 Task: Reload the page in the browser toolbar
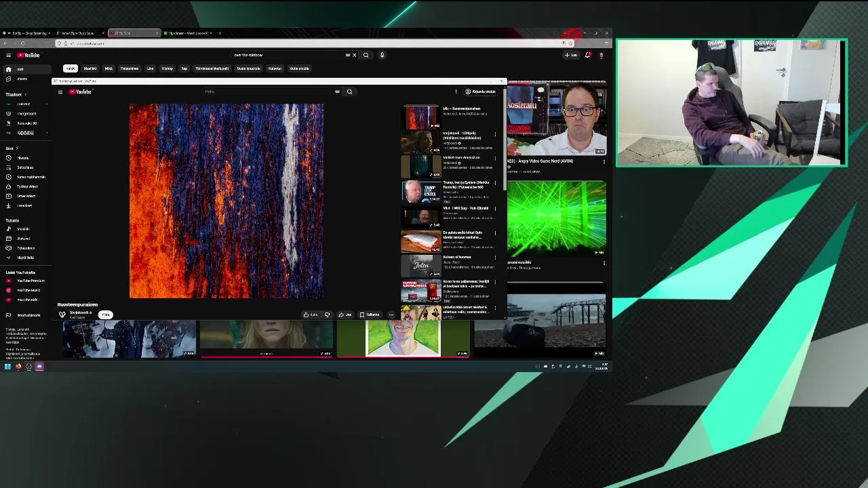(x=22, y=43)
